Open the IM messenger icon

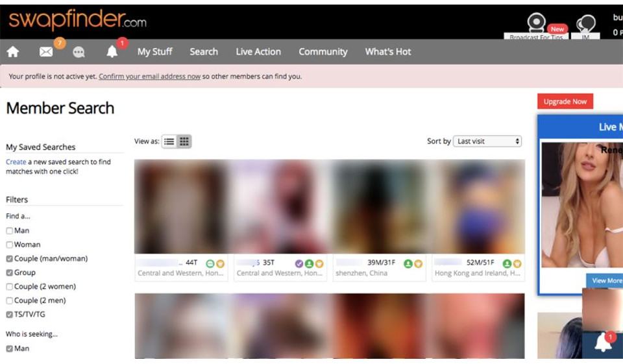(586, 25)
